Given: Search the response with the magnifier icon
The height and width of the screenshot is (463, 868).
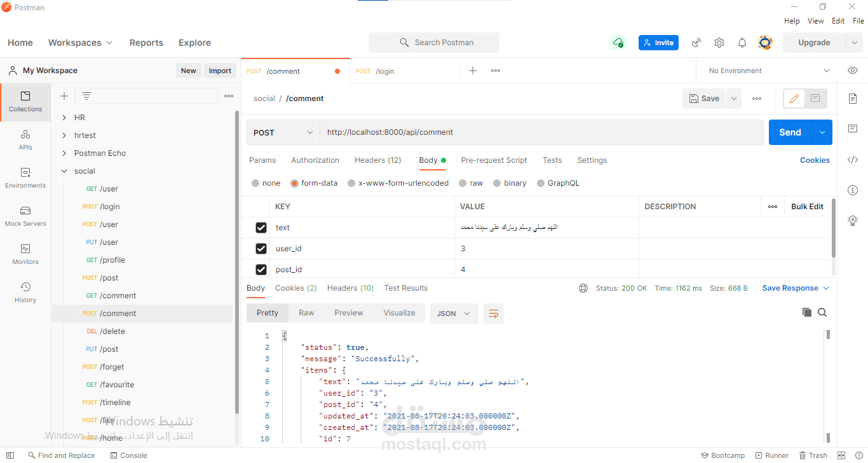Looking at the screenshot, I should click(x=822, y=312).
